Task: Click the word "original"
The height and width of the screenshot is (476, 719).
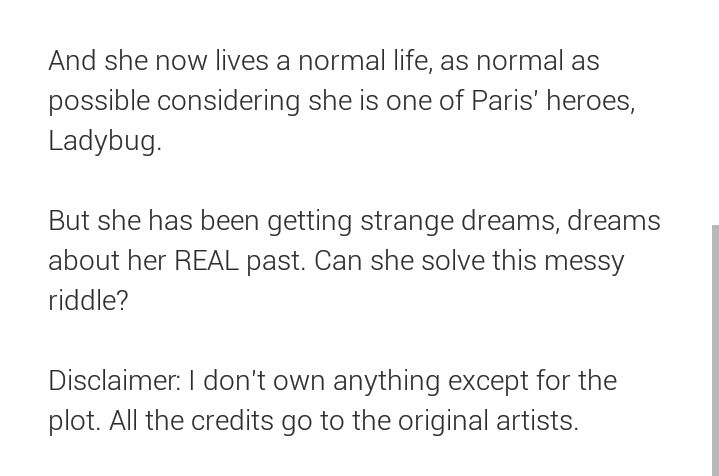Action: [442, 422]
